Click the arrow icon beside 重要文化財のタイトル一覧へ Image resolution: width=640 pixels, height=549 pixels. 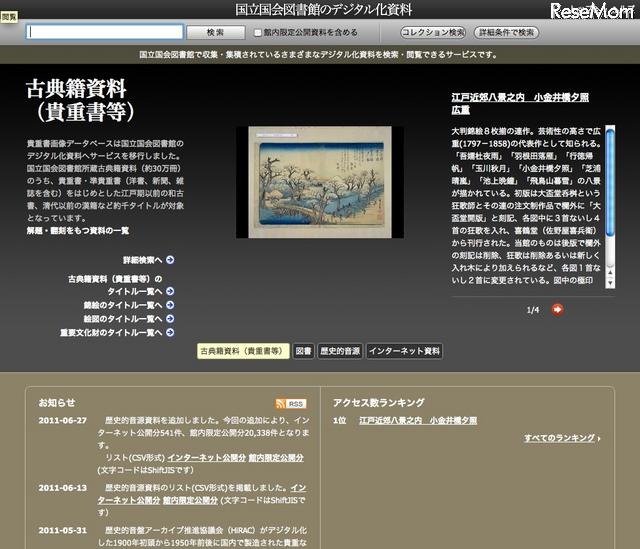(171, 333)
